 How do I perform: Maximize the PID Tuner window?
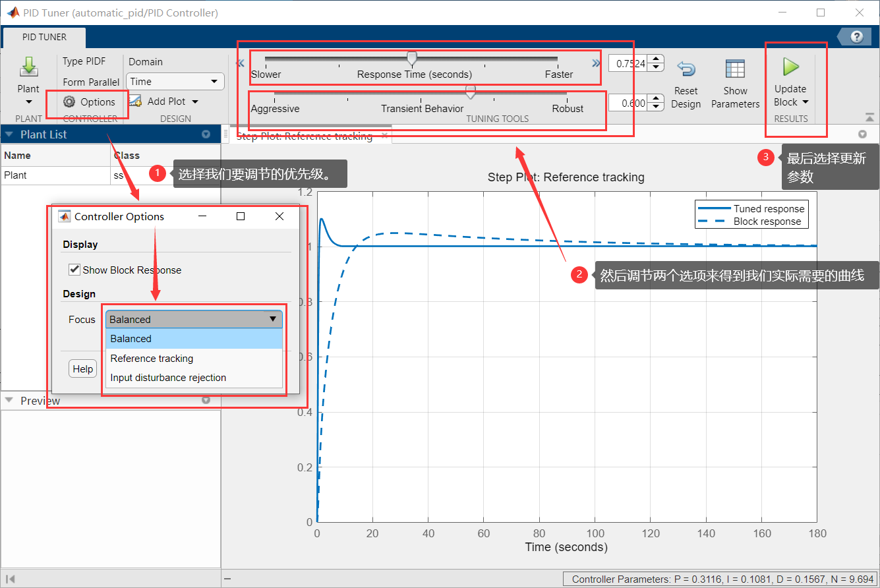821,13
